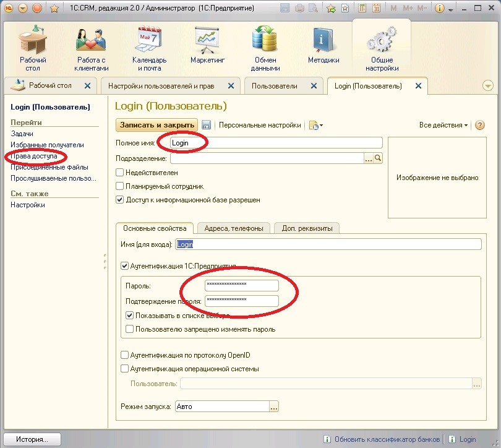Click the magnifier icon for Подразделение
This screenshot has height=448, width=501.
[x=378, y=158]
